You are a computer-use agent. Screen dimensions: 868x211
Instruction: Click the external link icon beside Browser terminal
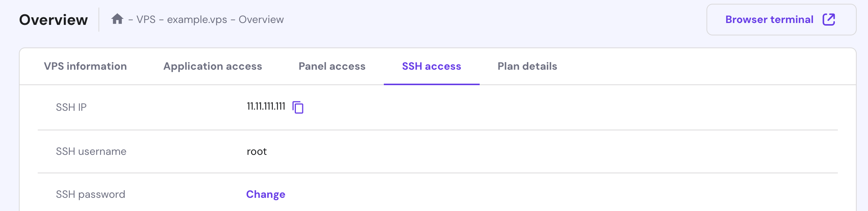[829, 20]
